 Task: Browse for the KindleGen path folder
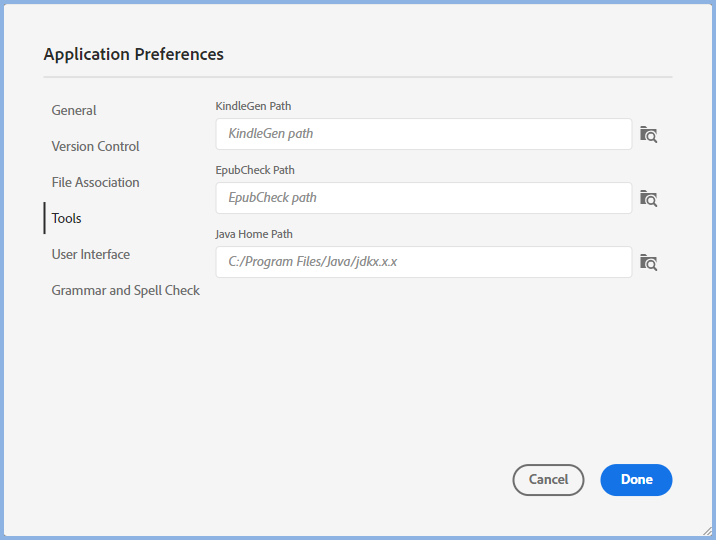coord(649,134)
